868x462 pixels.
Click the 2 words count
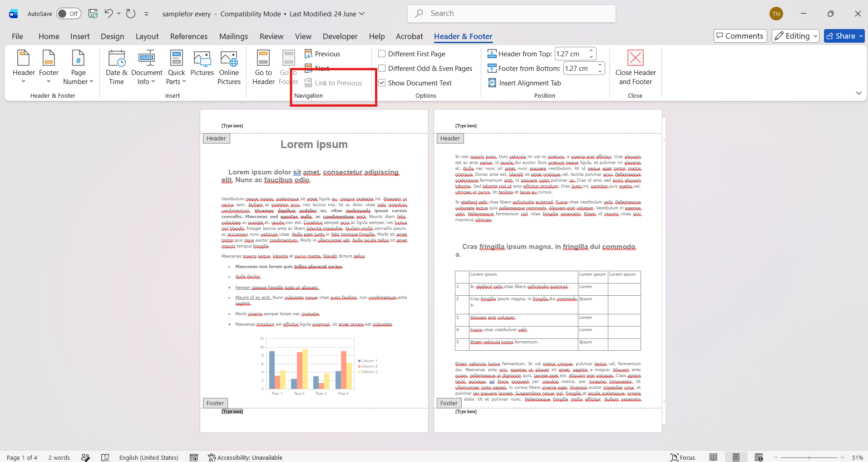(59, 457)
